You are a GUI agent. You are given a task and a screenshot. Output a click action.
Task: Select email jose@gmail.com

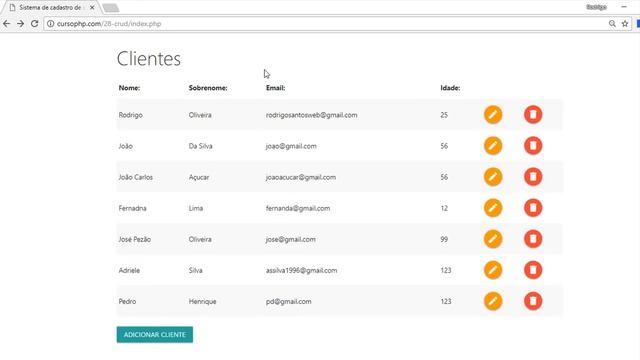(x=291, y=239)
